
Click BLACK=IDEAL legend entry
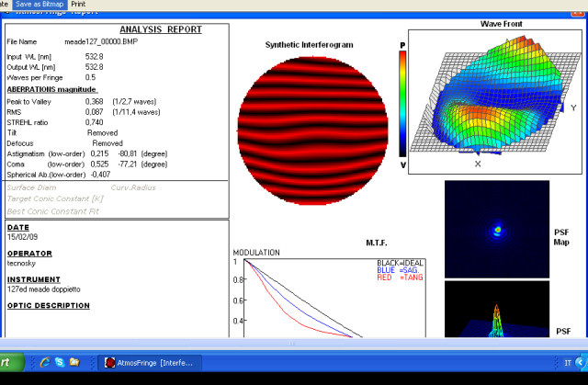401,263
